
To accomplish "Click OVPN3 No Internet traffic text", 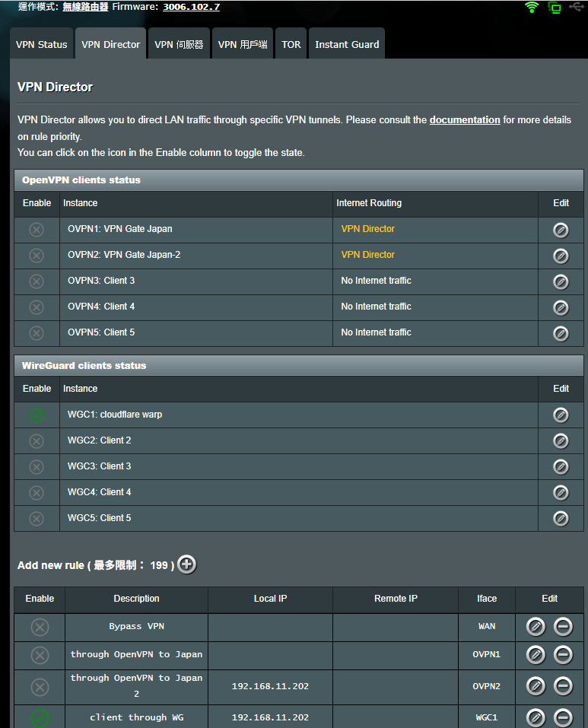I will (x=377, y=281).
